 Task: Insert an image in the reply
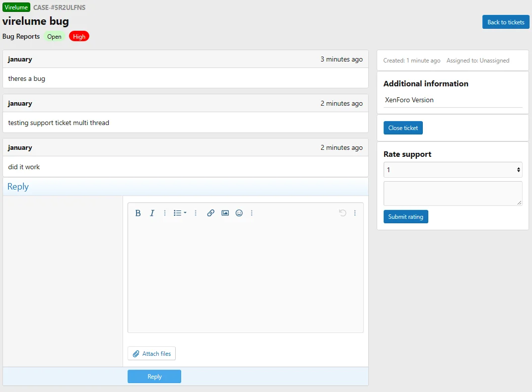(225, 213)
